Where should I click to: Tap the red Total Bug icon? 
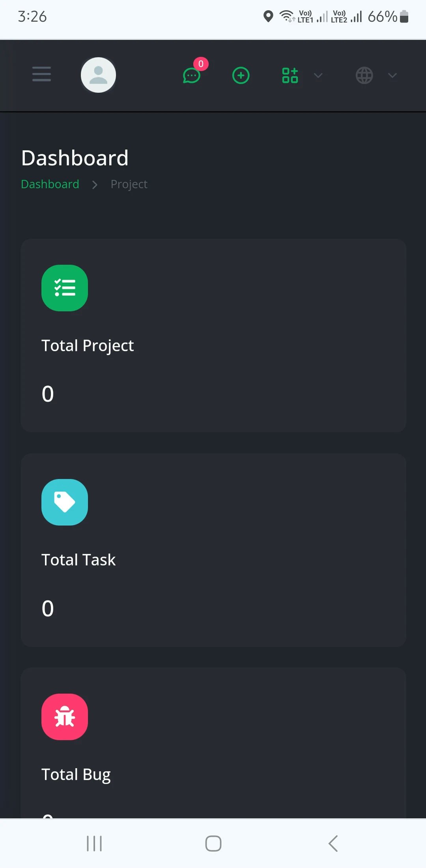(65, 717)
